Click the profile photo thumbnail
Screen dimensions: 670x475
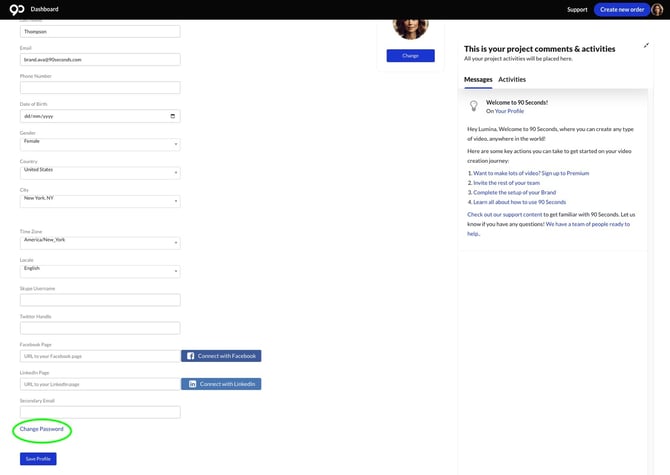coord(410,29)
